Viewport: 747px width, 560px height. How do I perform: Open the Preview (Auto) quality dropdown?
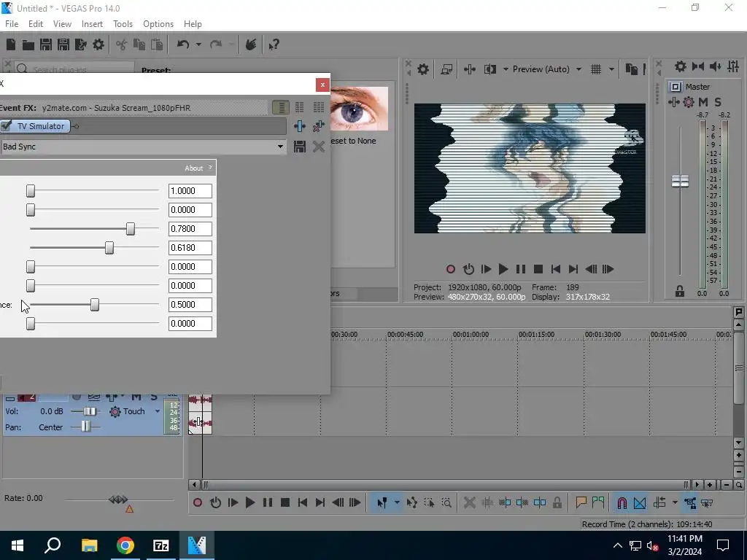[578, 69]
